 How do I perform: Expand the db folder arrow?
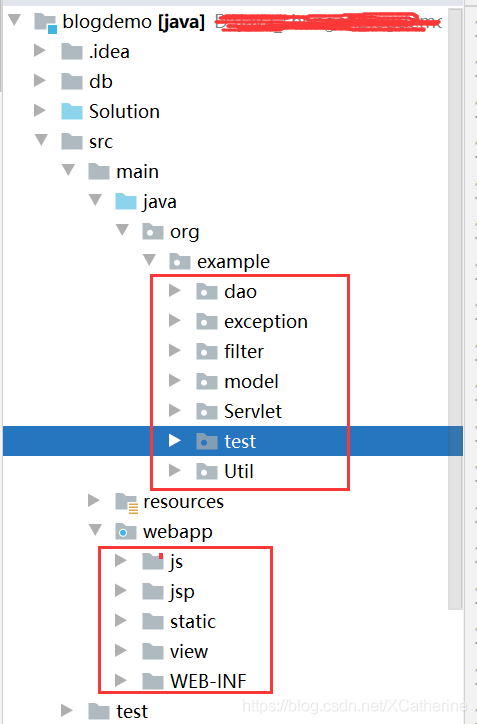coord(40,80)
